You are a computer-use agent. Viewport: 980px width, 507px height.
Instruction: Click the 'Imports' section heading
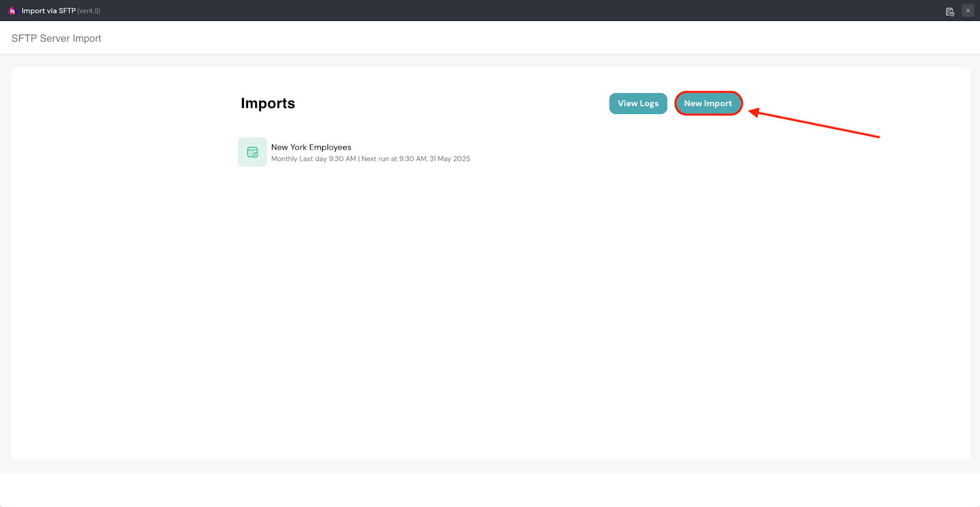coord(268,104)
